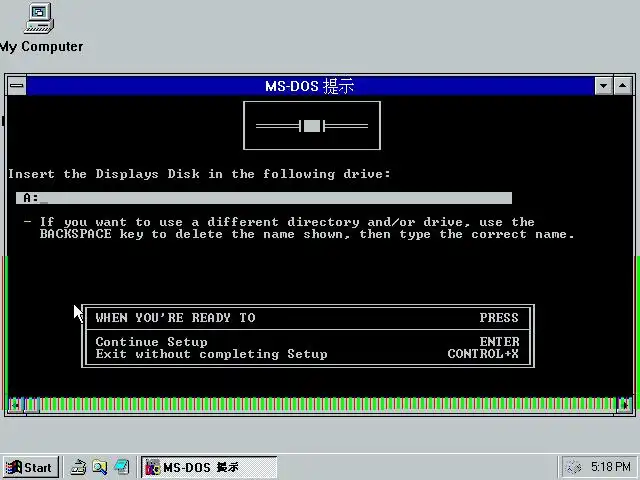Click the horizontal scrollbar thumb box
Viewport: 640px width, 480px height.
pos(32,405)
